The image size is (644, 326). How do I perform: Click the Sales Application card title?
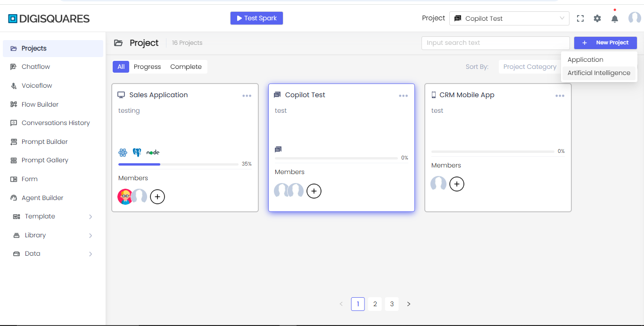(158, 95)
